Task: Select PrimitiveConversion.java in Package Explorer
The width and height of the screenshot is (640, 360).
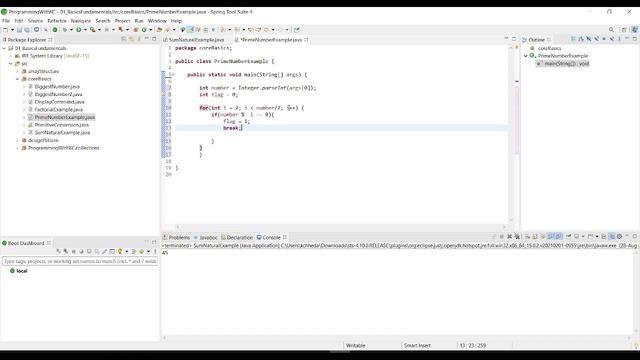Action: click(62, 125)
